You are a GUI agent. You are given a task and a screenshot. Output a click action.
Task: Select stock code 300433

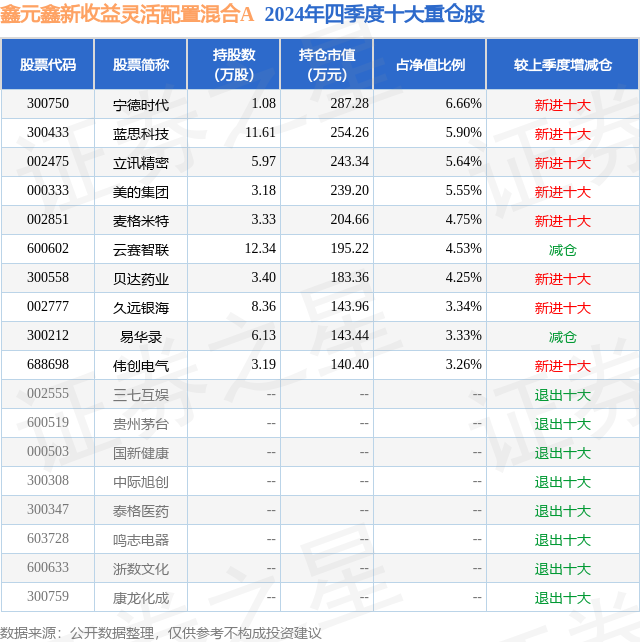point(48,133)
